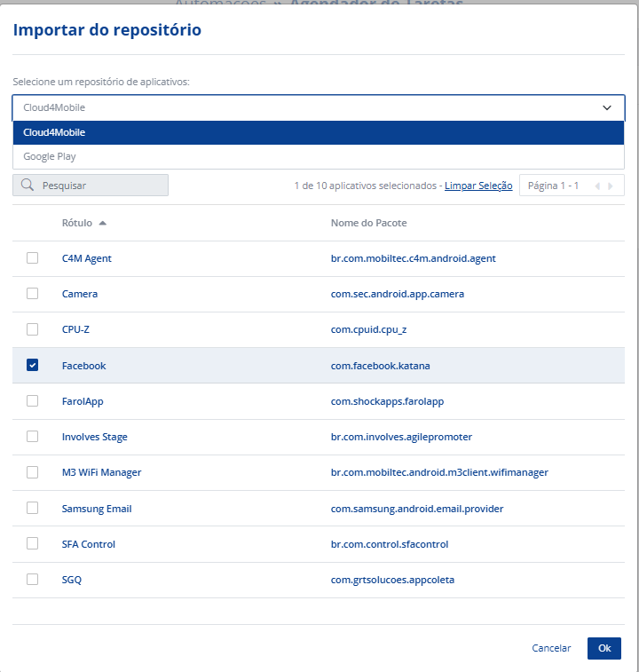This screenshot has height=672, width=639.
Task: Choose Google Play from repository list
Action: click(x=50, y=156)
